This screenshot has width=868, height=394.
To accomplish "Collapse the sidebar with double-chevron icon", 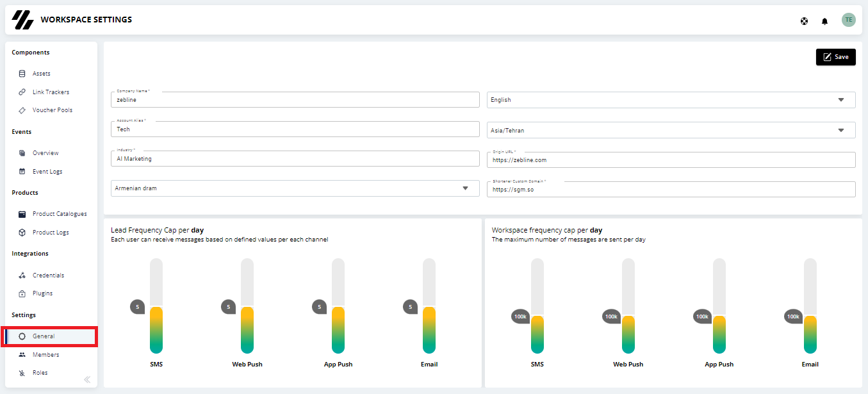I will pyautogui.click(x=87, y=379).
